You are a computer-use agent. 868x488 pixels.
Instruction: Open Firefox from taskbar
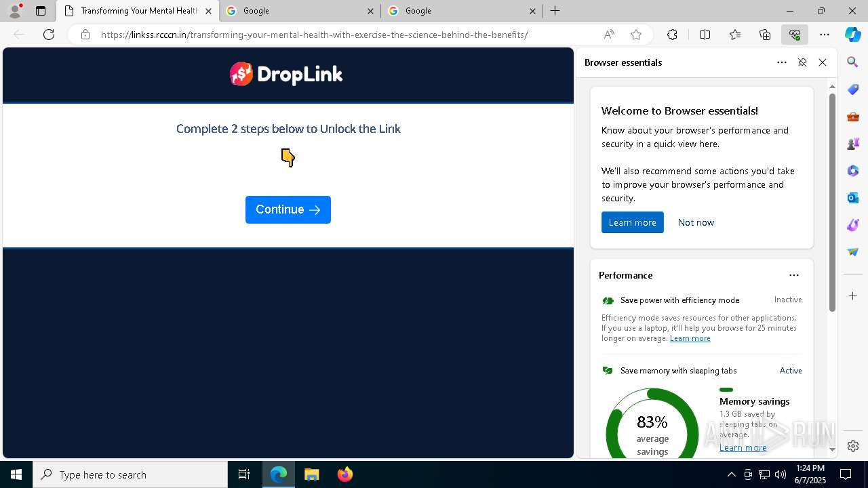click(x=344, y=474)
